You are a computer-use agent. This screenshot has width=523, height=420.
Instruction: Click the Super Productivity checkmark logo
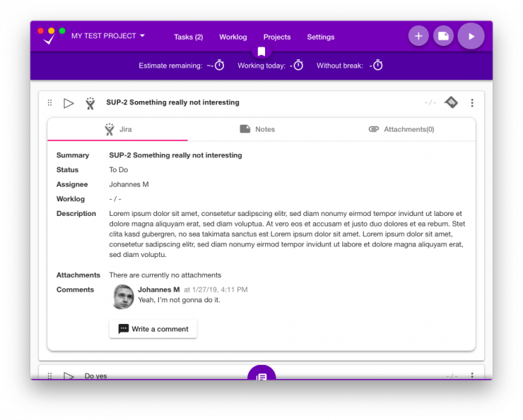[49, 40]
